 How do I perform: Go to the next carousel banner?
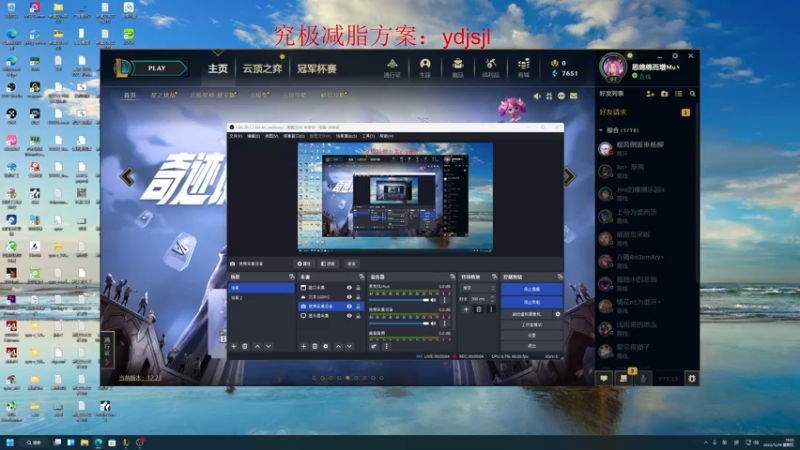point(569,176)
